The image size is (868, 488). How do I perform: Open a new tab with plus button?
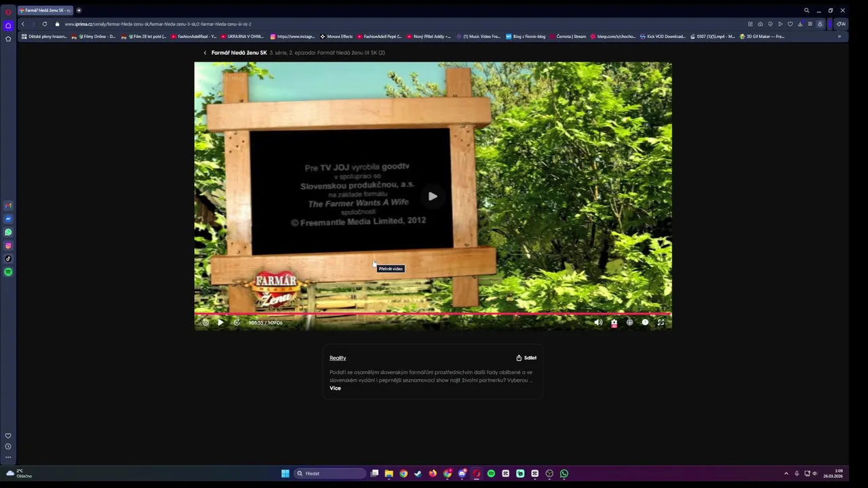(79, 10)
